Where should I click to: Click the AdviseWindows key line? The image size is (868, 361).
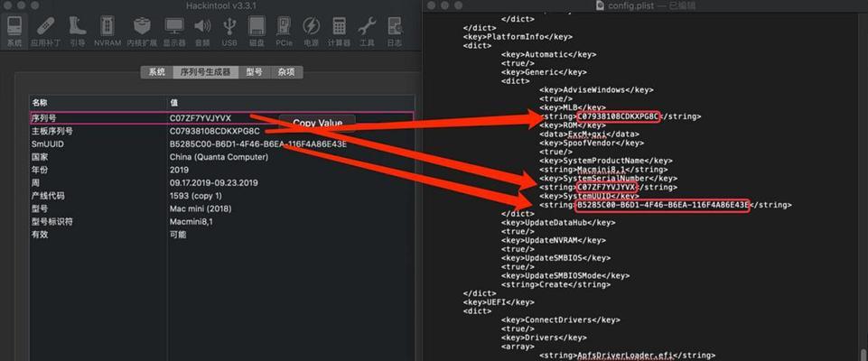click(596, 90)
